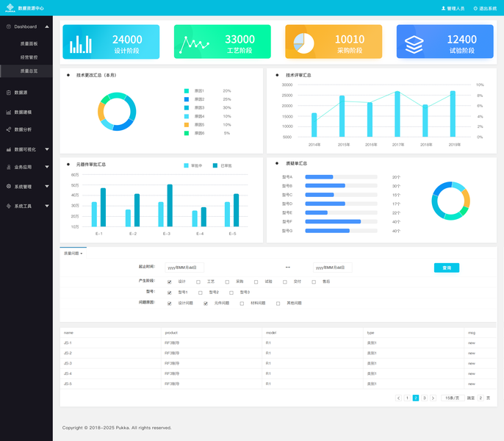Click the 数据源 clipboard icon in the sidebar
This screenshot has height=441, width=504.
click(x=9, y=93)
